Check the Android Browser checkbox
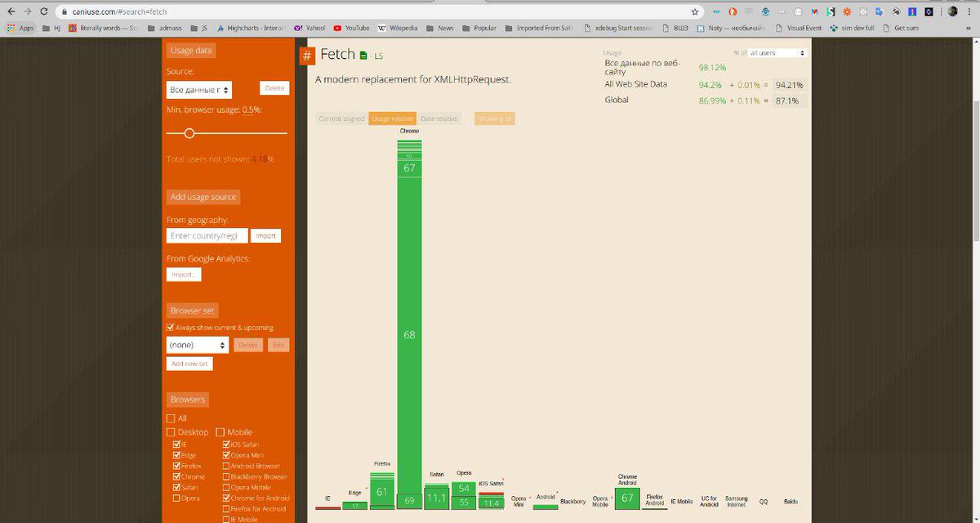This screenshot has width=980, height=523. (x=226, y=466)
